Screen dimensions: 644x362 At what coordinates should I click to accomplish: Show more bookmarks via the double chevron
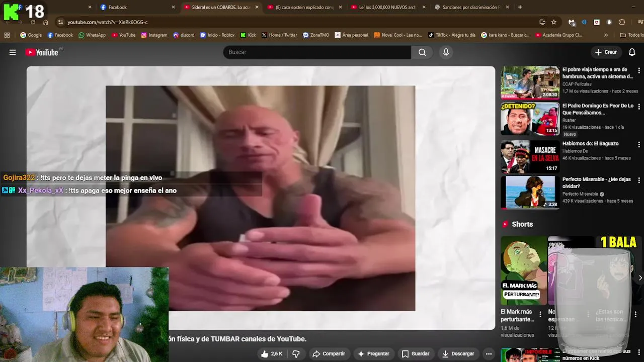(606, 35)
